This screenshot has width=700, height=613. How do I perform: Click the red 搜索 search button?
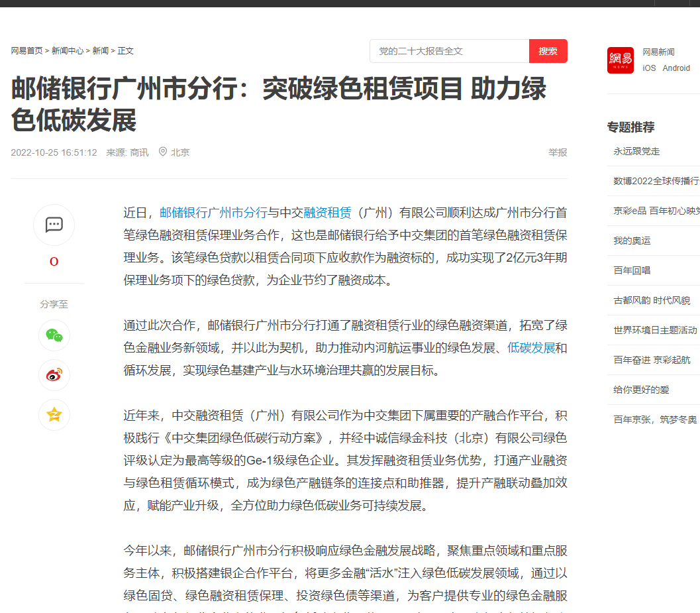click(x=548, y=51)
